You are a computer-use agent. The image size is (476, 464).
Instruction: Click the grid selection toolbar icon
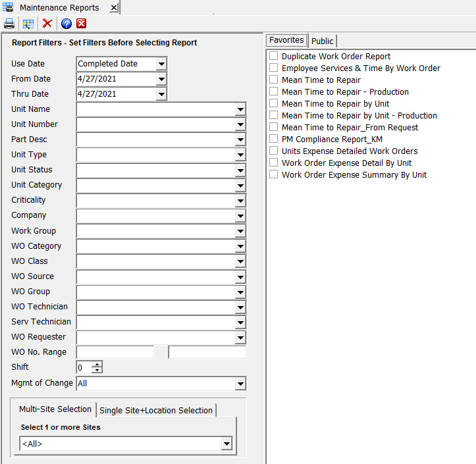click(28, 24)
